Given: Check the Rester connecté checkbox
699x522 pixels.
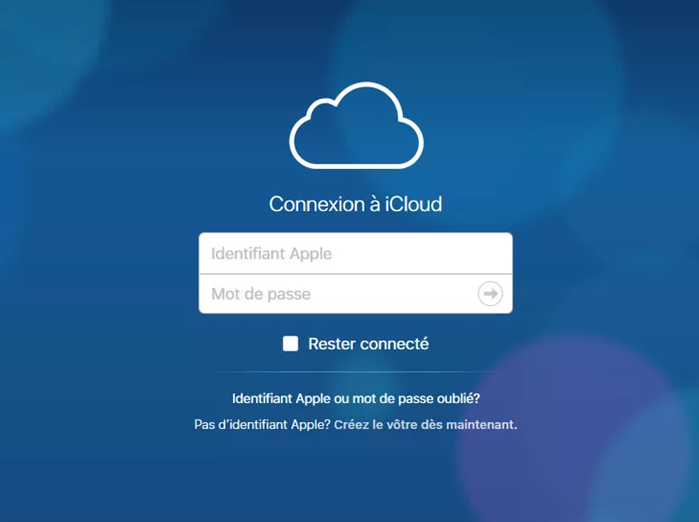Looking at the screenshot, I should pyautogui.click(x=290, y=344).
